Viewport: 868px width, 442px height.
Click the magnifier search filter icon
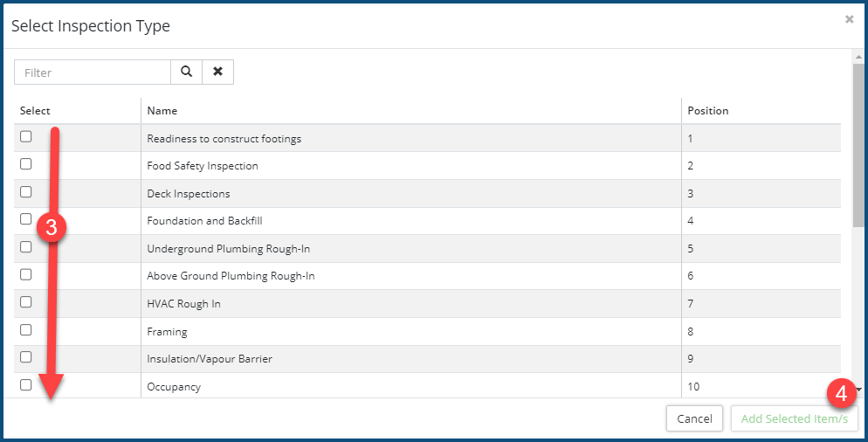pos(186,73)
